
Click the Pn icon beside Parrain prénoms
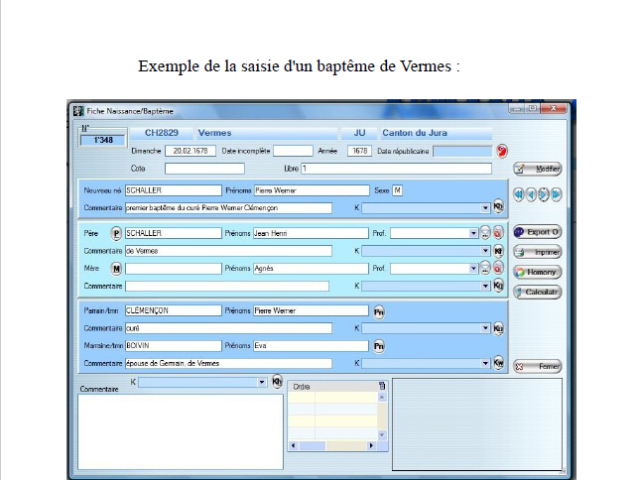click(379, 312)
